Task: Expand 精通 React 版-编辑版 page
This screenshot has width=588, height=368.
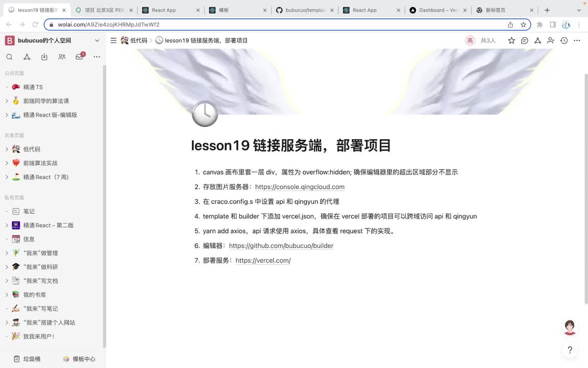Action: pos(6,114)
